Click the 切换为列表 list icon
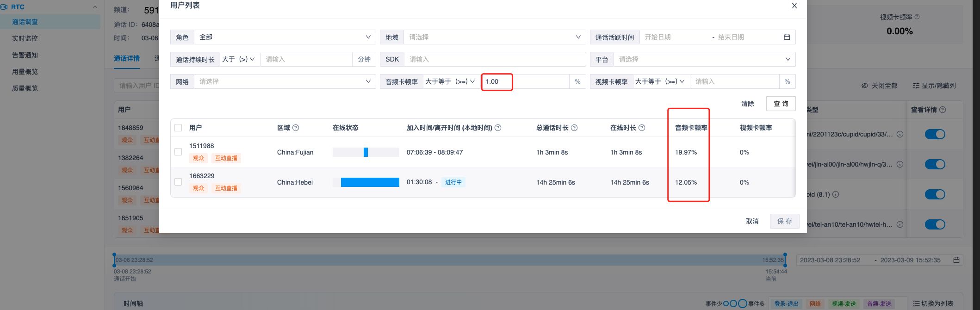The width and height of the screenshot is (980, 310). [x=916, y=304]
